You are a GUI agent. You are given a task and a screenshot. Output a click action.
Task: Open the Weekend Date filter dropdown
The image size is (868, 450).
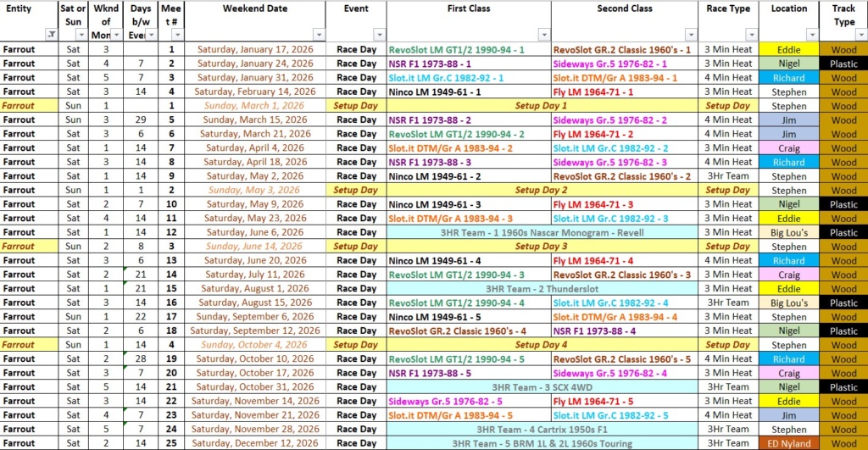coord(319,35)
